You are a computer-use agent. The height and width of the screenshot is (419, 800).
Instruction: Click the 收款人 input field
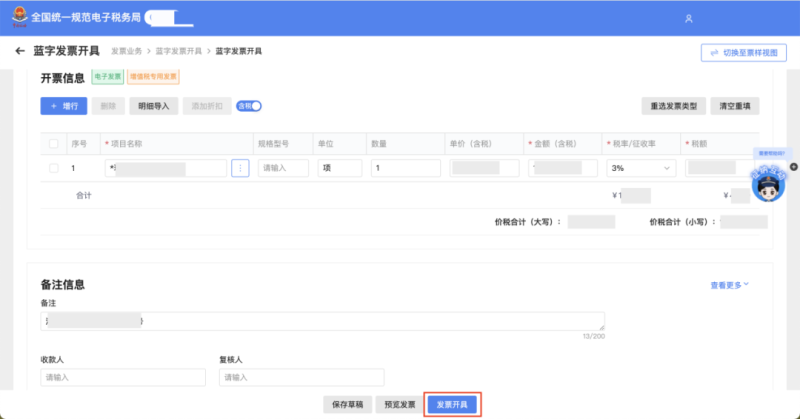123,378
